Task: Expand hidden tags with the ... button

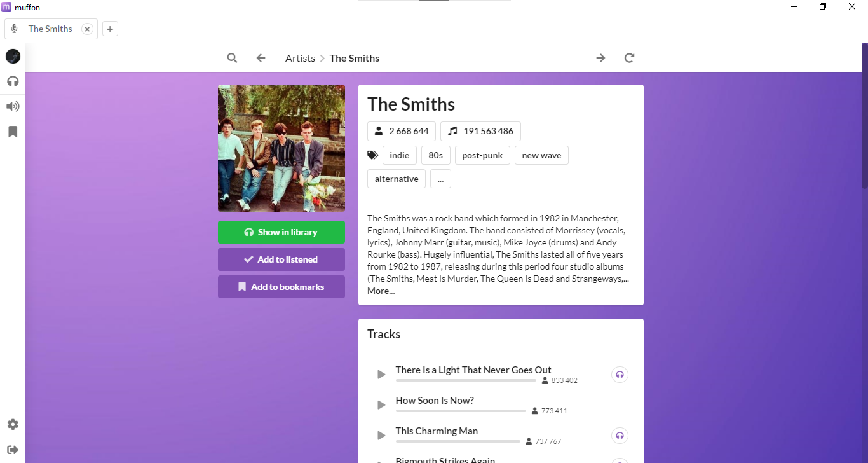Action: 440,179
